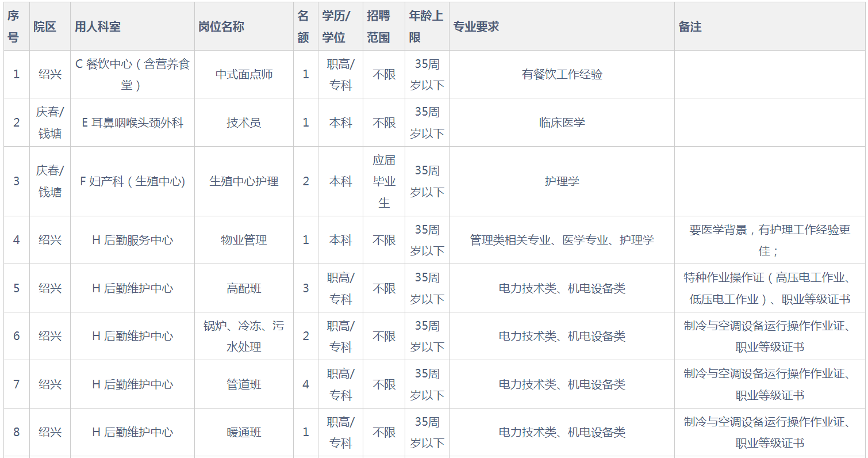Screen dimensions: 868x458
Task: Click the 管道班 position cell
Action: [244, 384]
